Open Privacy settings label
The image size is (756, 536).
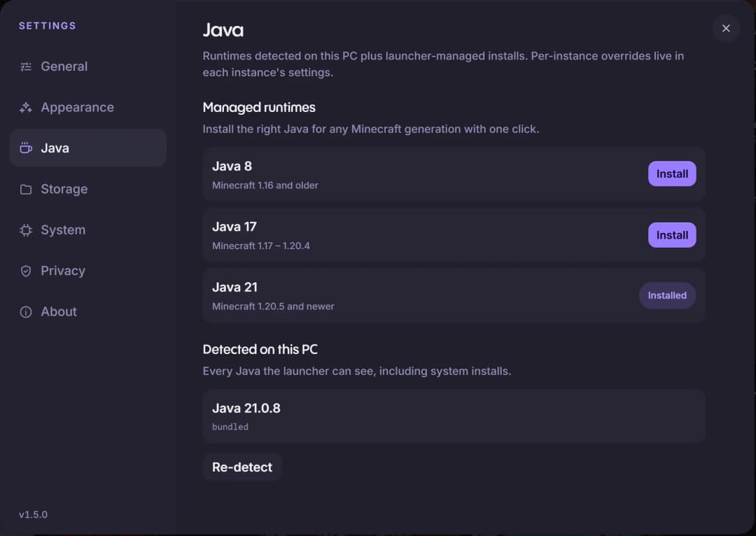coord(63,271)
